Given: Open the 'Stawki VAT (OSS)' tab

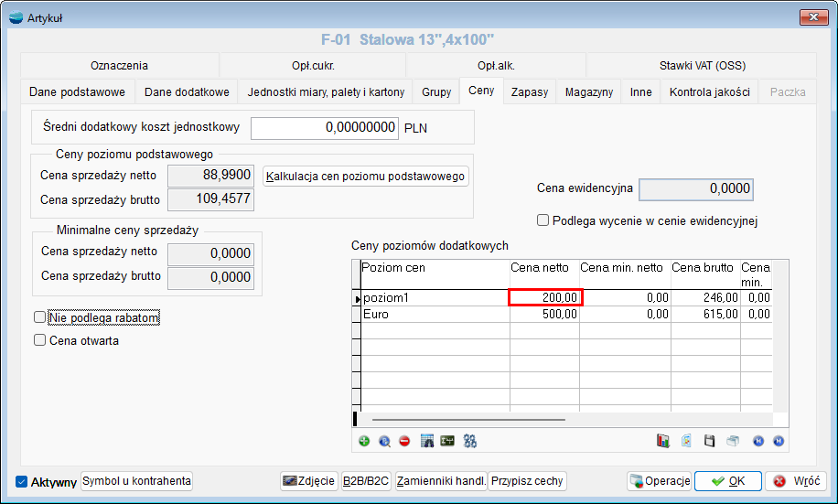Looking at the screenshot, I should (703, 66).
